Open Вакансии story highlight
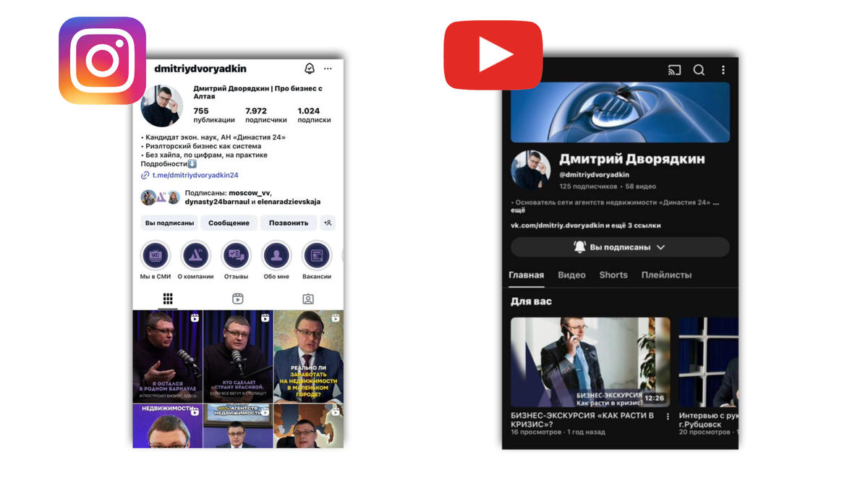 pos(317,255)
